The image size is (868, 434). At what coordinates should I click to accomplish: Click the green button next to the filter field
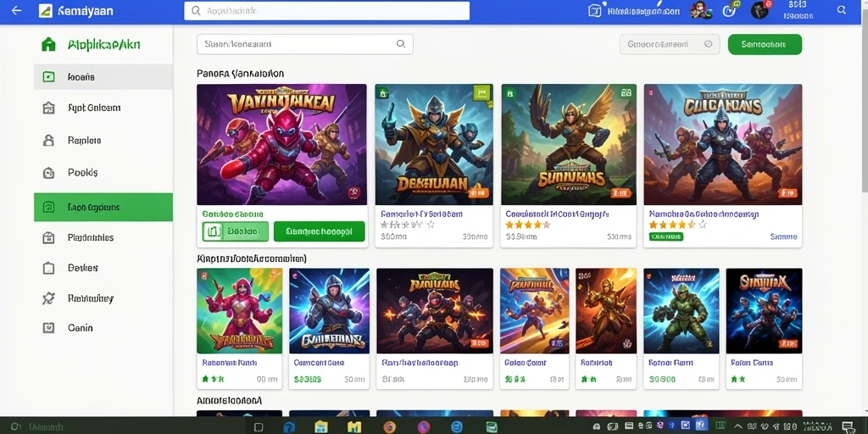pyautogui.click(x=765, y=44)
